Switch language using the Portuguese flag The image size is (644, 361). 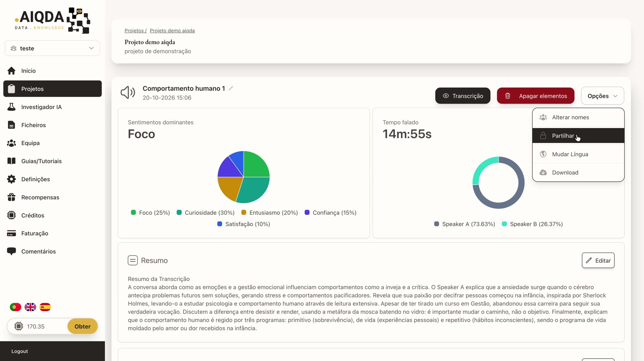click(15, 307)
